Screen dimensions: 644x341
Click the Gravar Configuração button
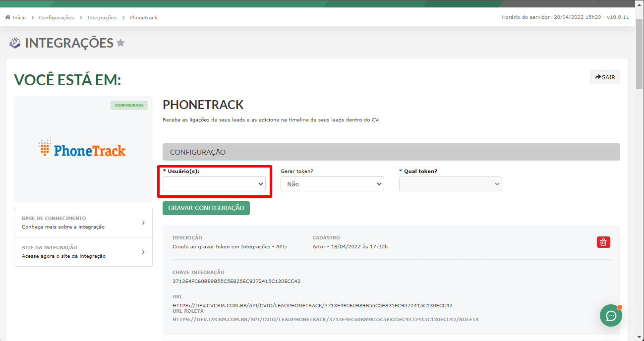tap(206, 208)
